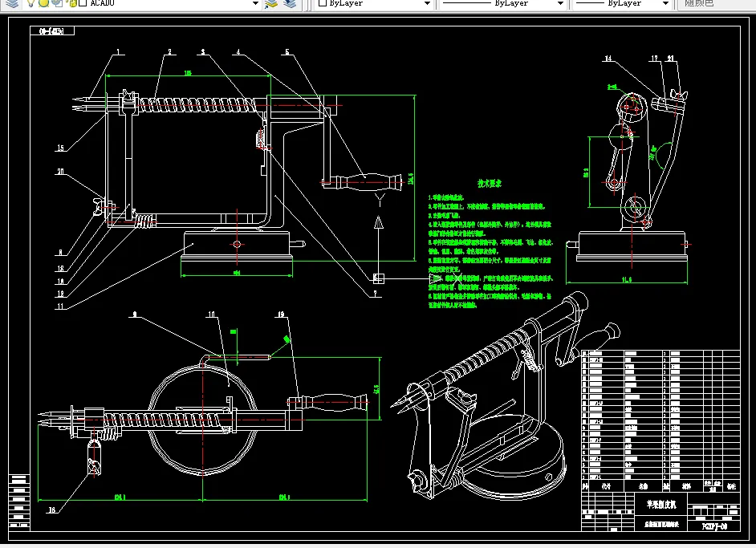Select balloon number 17 in side view
The width and height of the screenshot is (756, 548).
click(654, 59)
